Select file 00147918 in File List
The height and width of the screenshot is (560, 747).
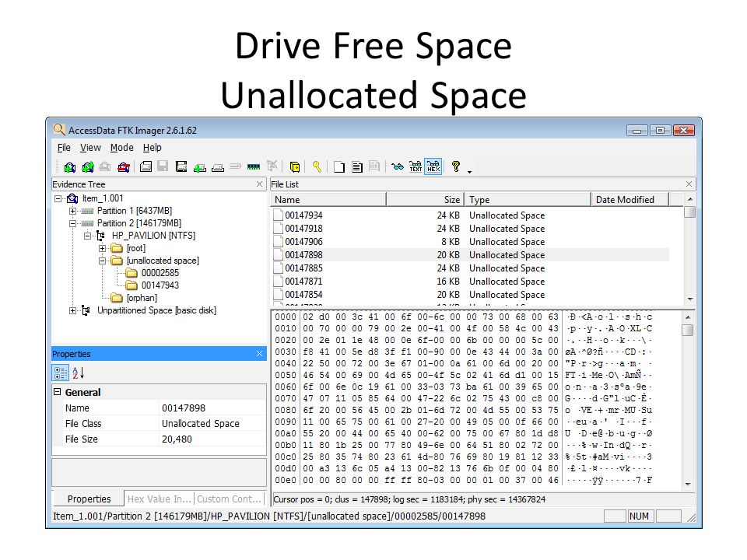pos(303,229)
